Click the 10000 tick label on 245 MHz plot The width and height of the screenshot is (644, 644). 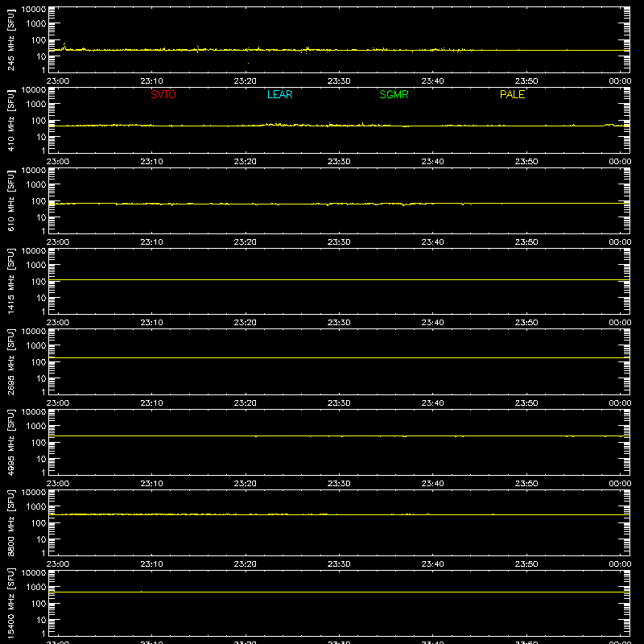coord(34,10)
